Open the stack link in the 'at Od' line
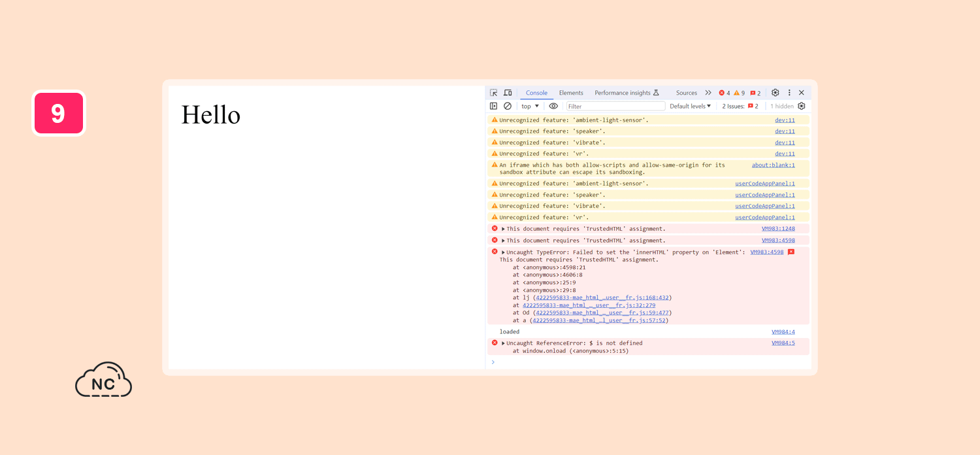The width and height of the screenshot is (980, 455). click(x=602, y=312)
